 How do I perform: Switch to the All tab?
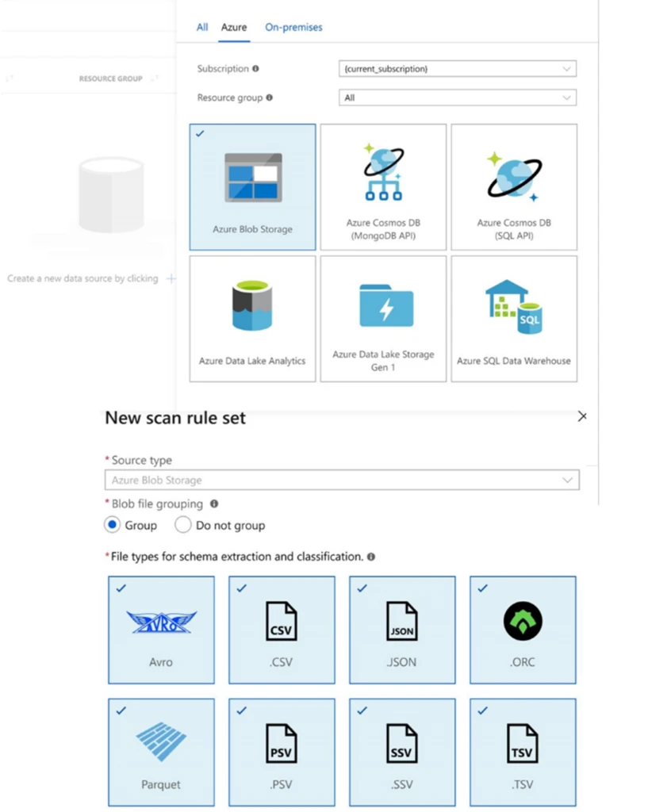[x=202, y=27]
